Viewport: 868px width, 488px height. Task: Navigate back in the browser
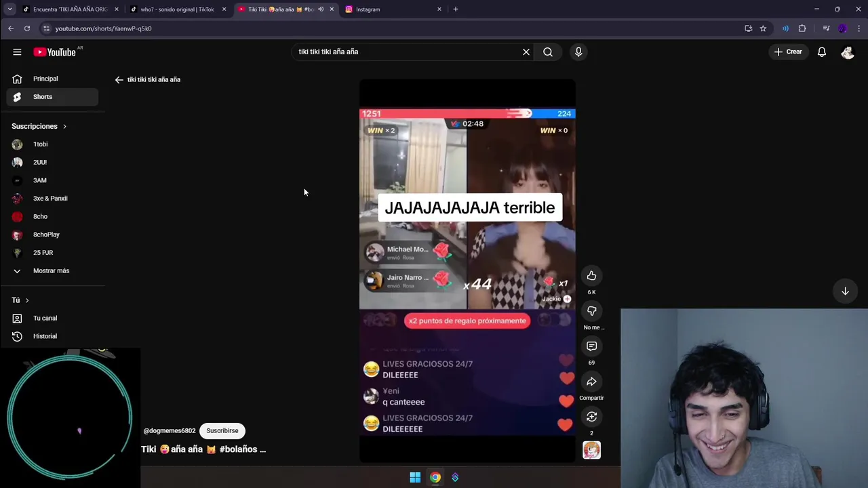click(11, 28)
